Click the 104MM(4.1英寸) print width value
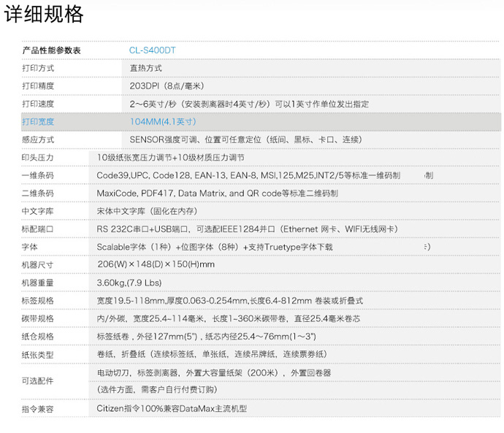Image resolution: width=504 pixels, height=433 pixels. tap(162, 122)
